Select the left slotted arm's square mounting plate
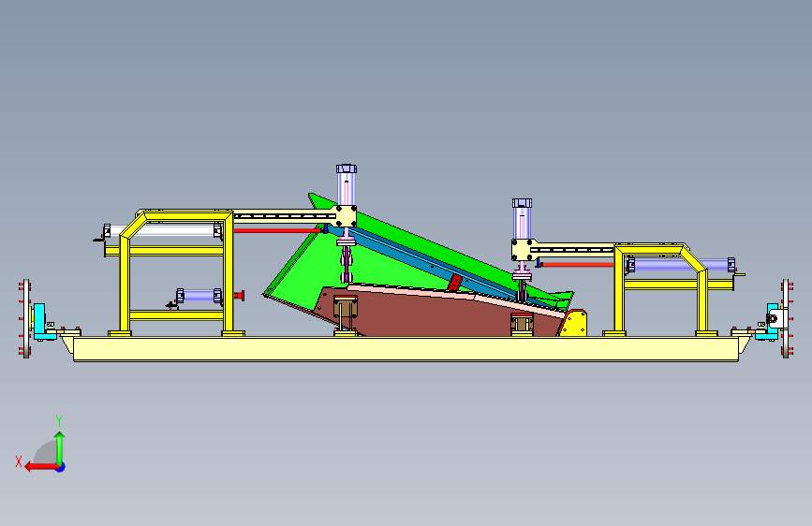The height and width of the screenshot is (526, 812). coord(347,216)
